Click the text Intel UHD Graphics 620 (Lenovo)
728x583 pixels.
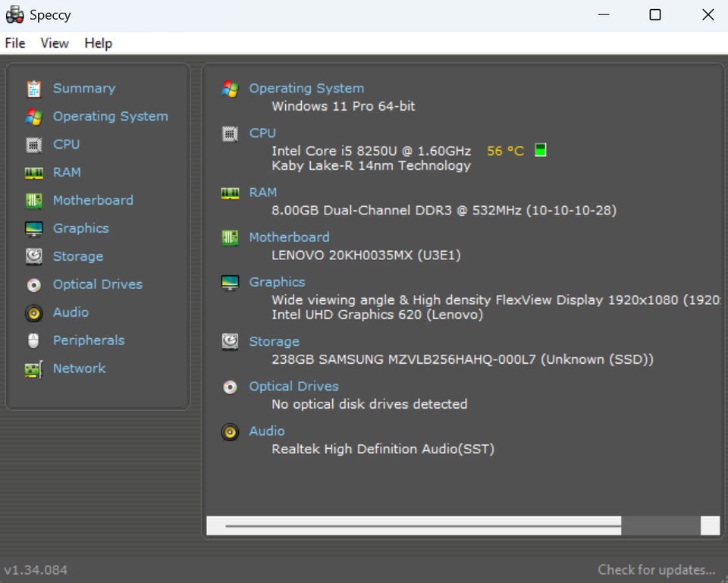[x=377, y=315]
